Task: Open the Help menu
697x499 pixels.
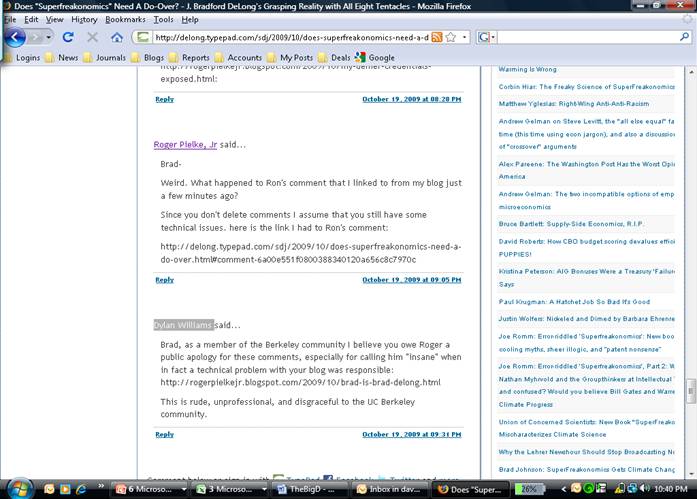Action: [190, 20]
